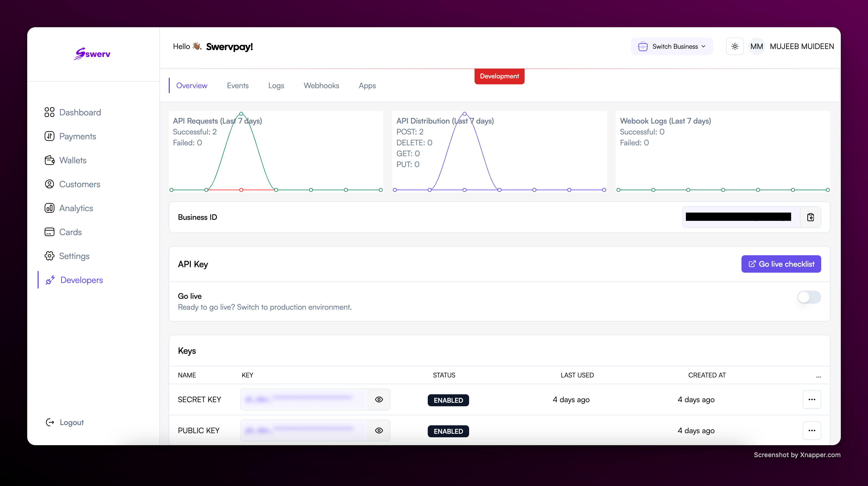868x486 pixels.
Task: Open the Public Key row actions menu
Action: (x=812, y=430)
